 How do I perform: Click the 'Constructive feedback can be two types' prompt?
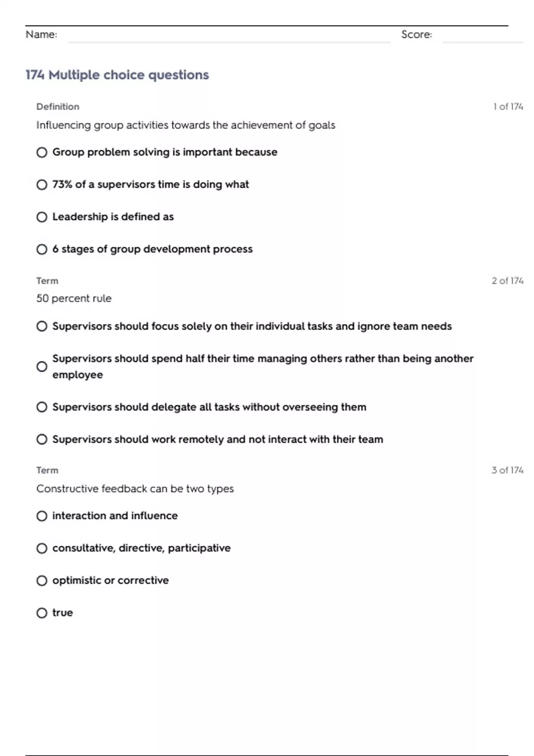[135, 489]
